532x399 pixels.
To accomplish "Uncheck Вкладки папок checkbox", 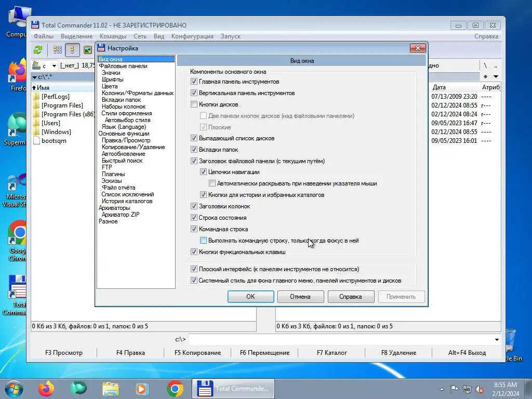I will click(x=194, y=150).
